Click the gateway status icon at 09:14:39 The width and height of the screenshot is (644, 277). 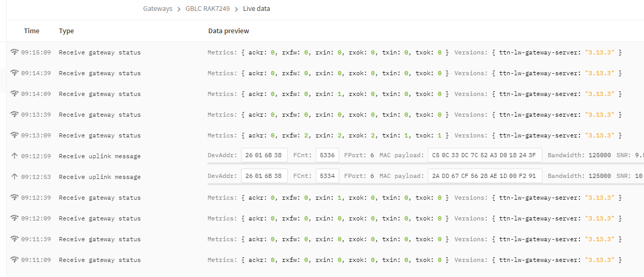pyautogui.click(x=15, y=73)
